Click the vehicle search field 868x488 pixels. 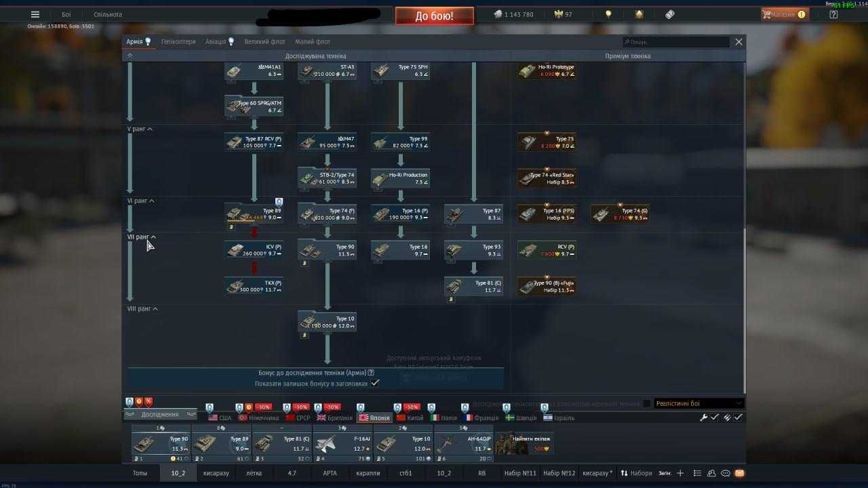tap(676, 42)
